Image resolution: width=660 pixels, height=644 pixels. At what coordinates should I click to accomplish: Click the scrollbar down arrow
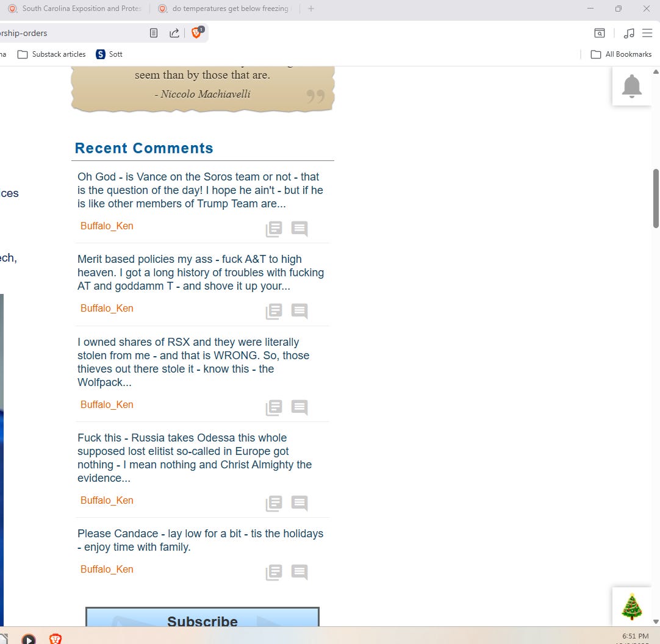click(656, 621)
